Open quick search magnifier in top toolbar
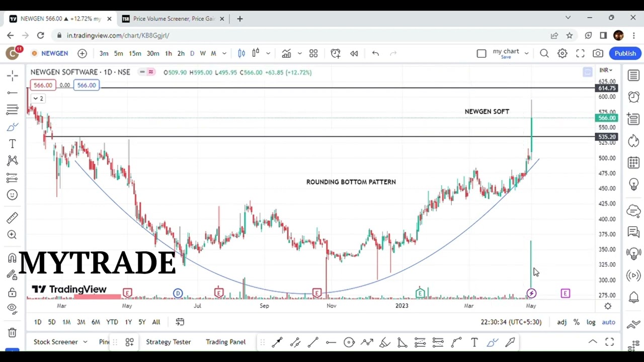 tap(544, 53)
